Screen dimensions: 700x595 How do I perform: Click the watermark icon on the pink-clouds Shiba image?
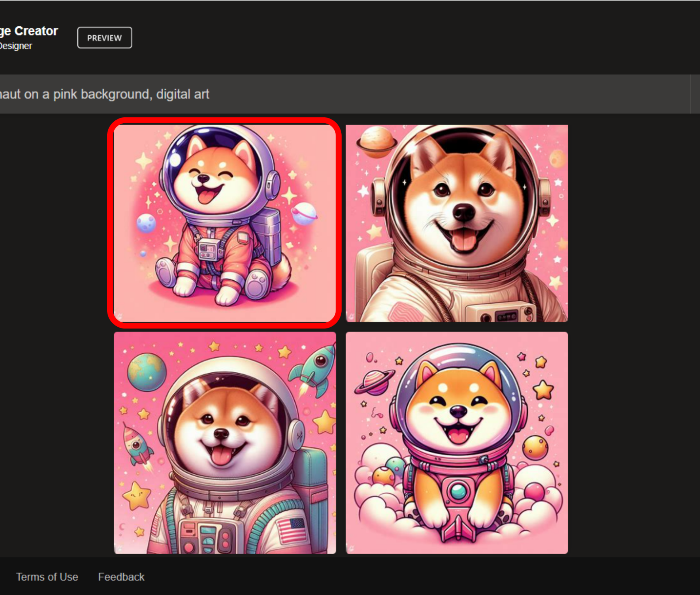pyautogui.click(x=351, y=548)
